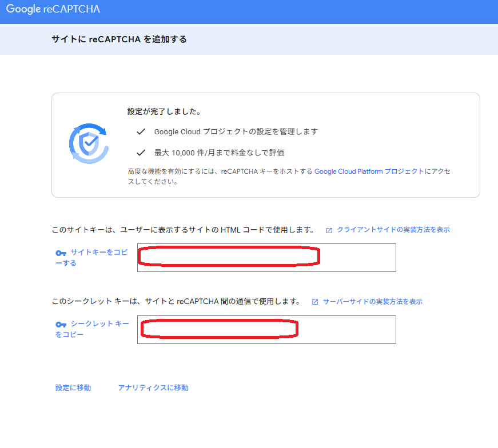Click the sentence starting このシークレット キーは
Viewport: 498px width, 448px height.
pos(176,301)
